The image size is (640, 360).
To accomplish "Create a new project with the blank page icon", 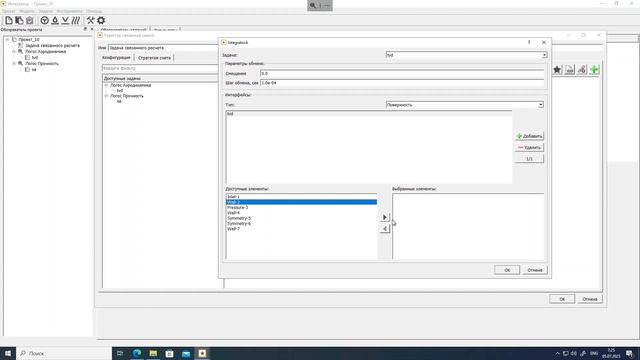I will click(9, 20).
